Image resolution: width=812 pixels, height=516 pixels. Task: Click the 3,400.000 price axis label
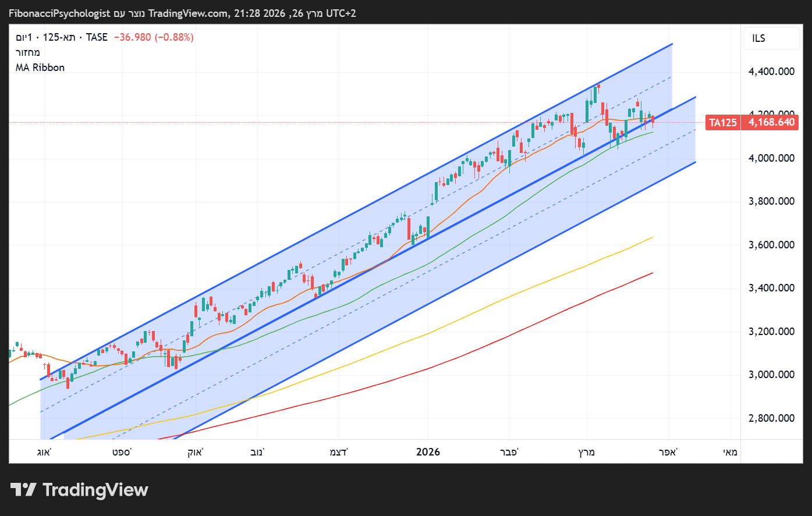[771, 288]
